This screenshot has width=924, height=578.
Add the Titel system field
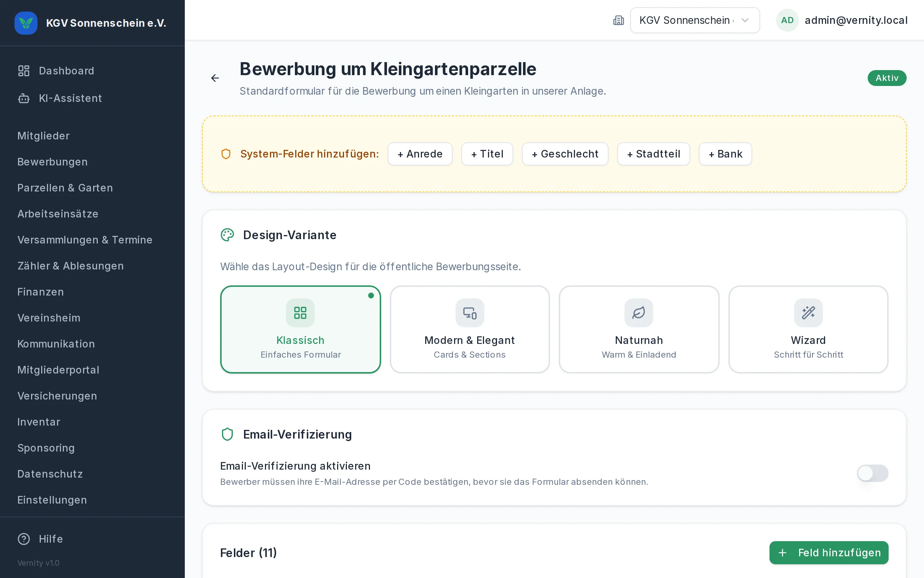pyautogui.click(x=487, y=154)
